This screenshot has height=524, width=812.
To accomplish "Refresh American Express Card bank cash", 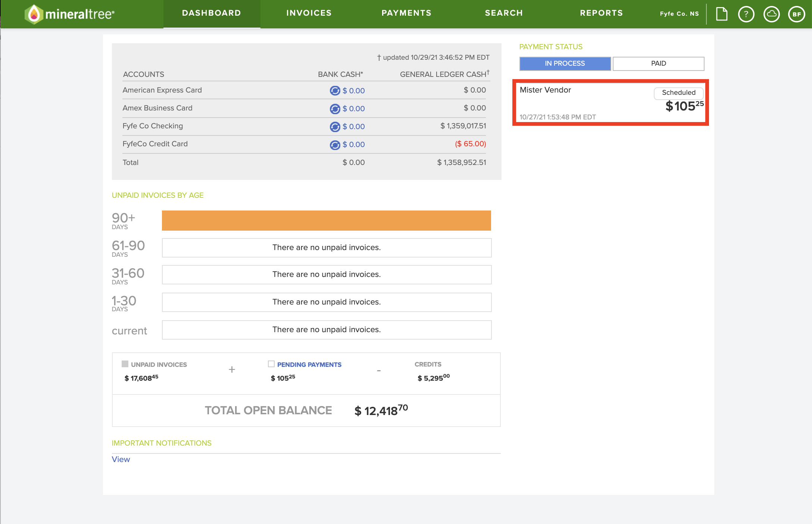I will 335,91.
